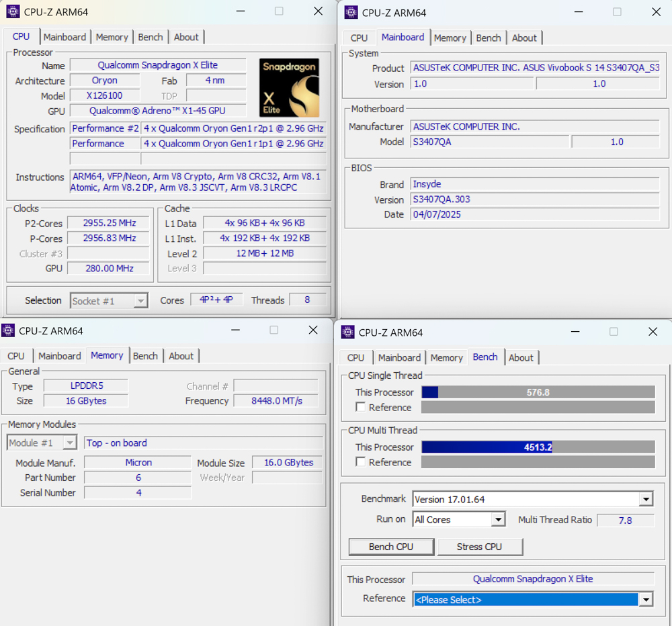The image size is (672, 626).
Task: Click the P-Cores clock "2956.83 MHz"
Action: pos(109,238)
